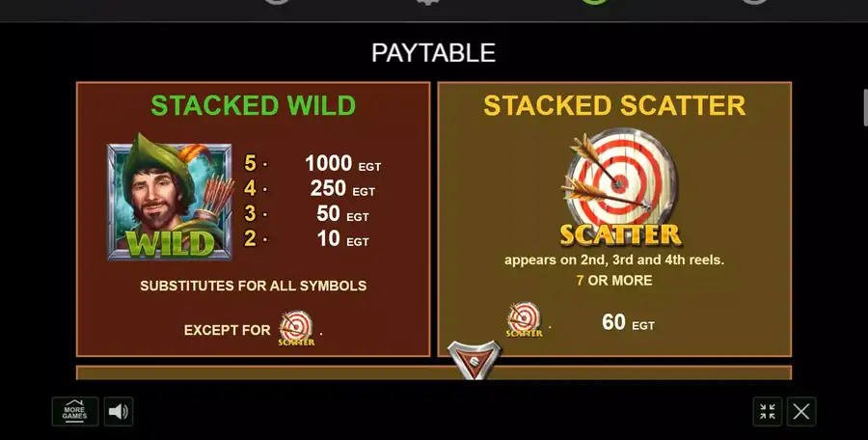Click SUBSTITUTES FOR ALL SYMBOLS text

click(253, 286)
